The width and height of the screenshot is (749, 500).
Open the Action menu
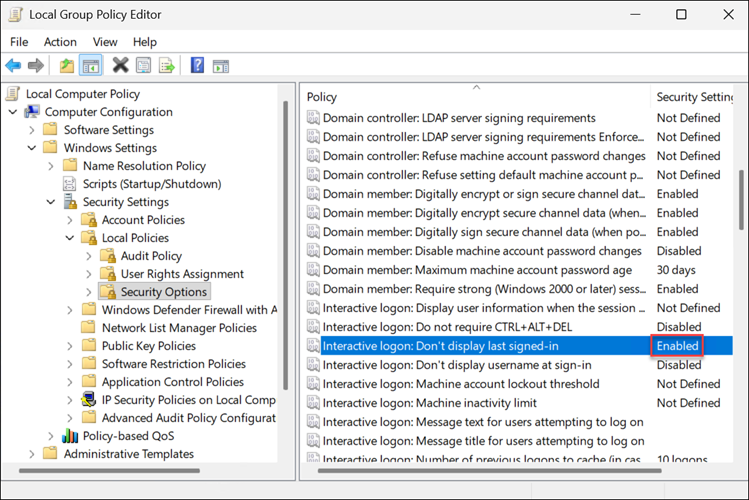point(60,42)
